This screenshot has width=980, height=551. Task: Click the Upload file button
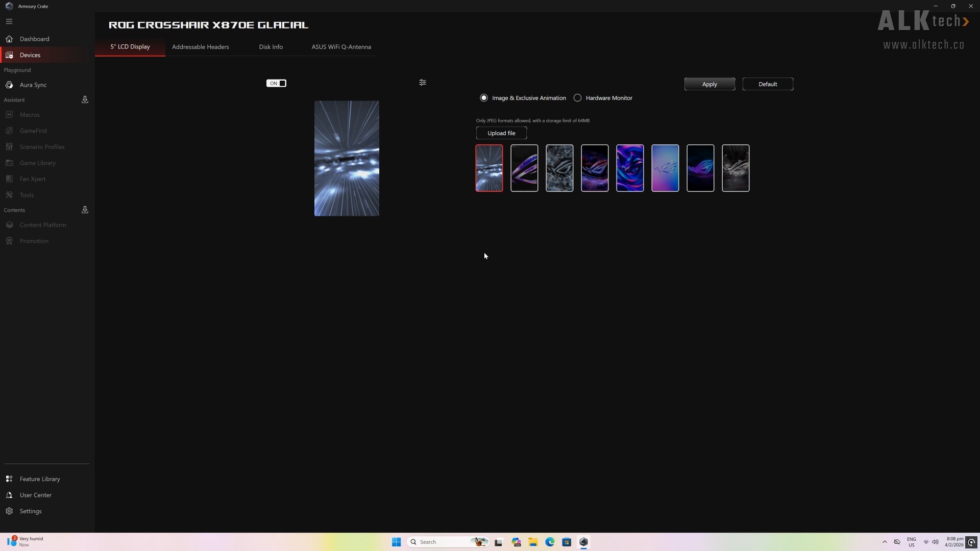pos(501,133)
